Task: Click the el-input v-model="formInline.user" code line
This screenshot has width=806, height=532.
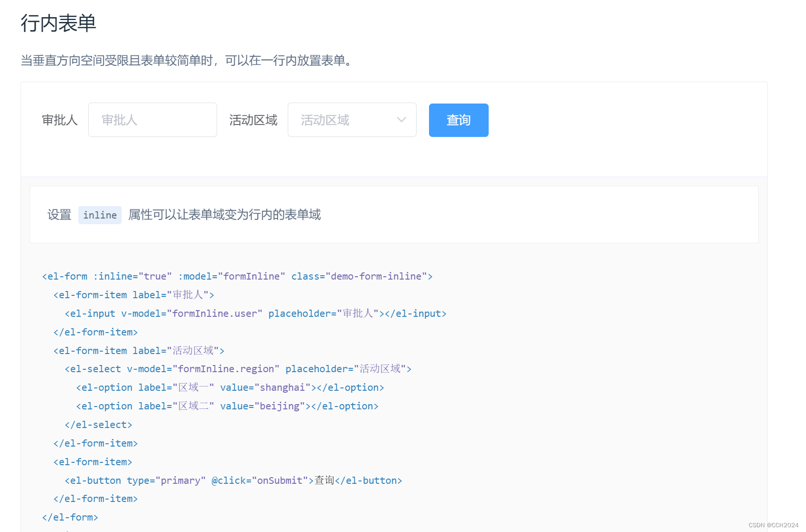Action: tap(256, 313)
